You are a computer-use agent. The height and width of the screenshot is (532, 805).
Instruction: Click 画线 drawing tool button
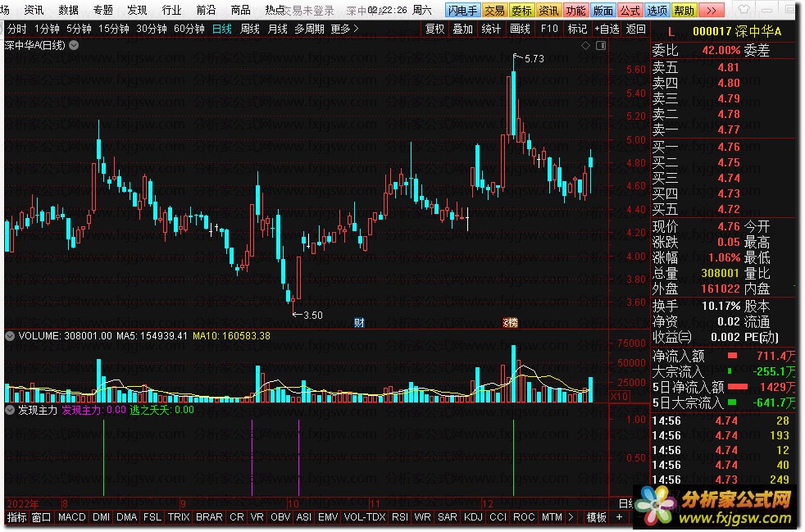click(x=520, y=29)
